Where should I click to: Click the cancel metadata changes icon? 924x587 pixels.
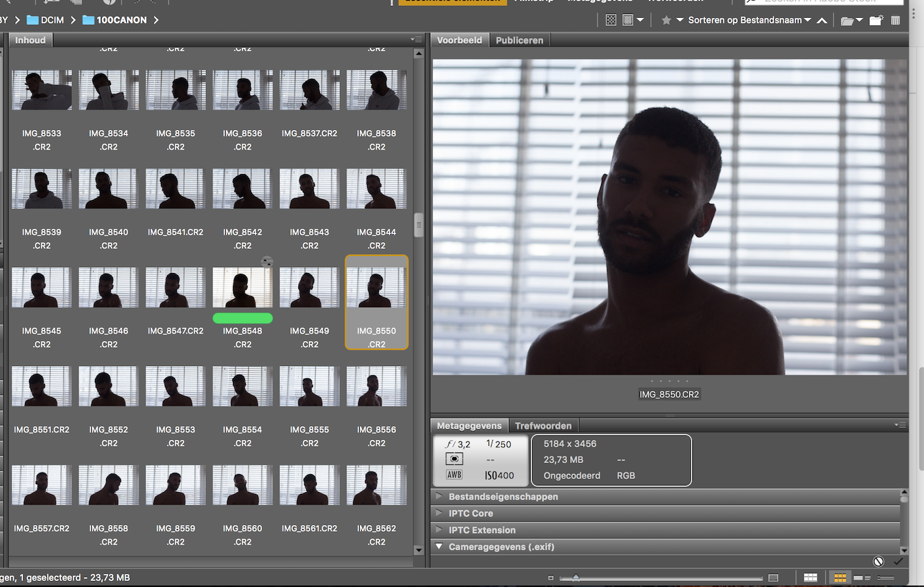(878, 561)
